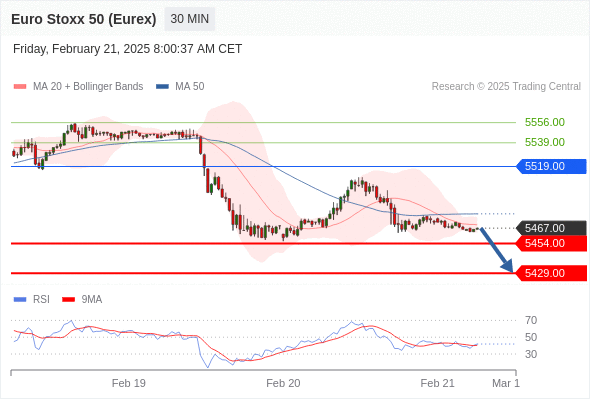590x400 pixels.
Task: Click the Feb 20 date axis label
Action: [x=283, y=383]
